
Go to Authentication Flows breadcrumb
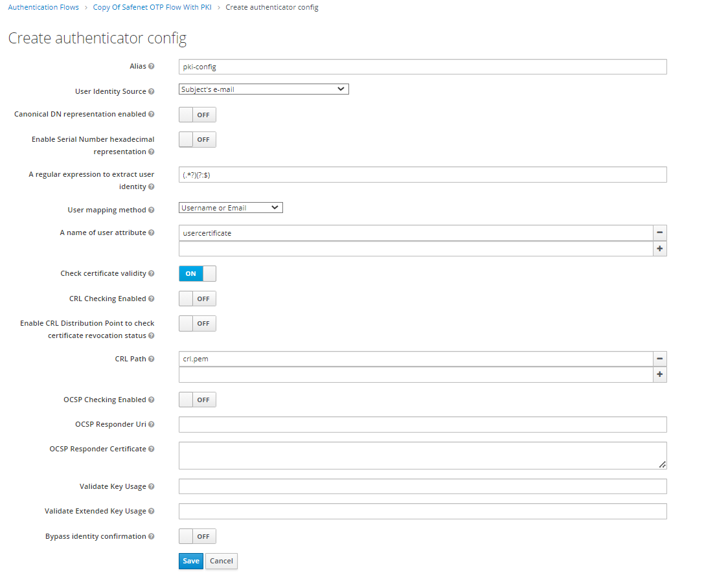43,8
